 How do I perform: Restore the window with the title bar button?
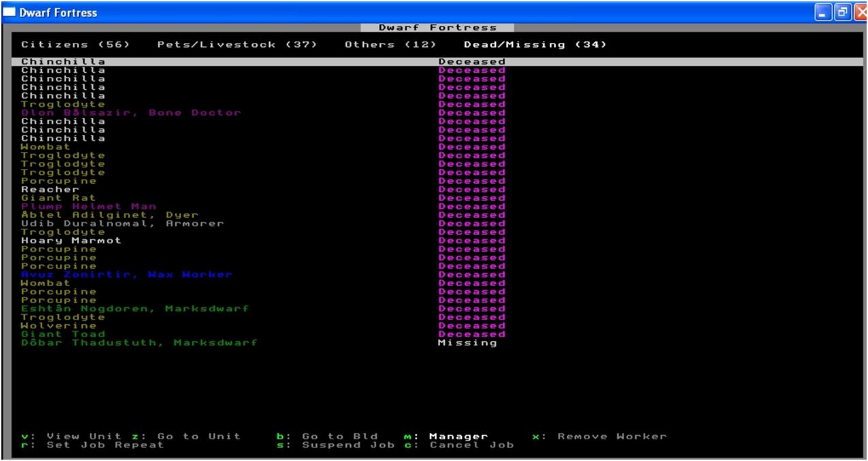[x=842, y=12]
